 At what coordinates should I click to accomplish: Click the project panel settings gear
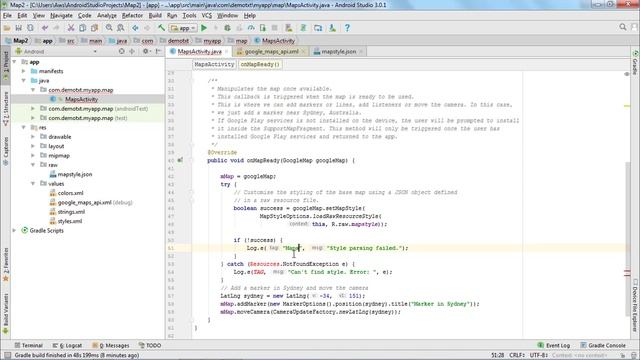tap(145, 51)
